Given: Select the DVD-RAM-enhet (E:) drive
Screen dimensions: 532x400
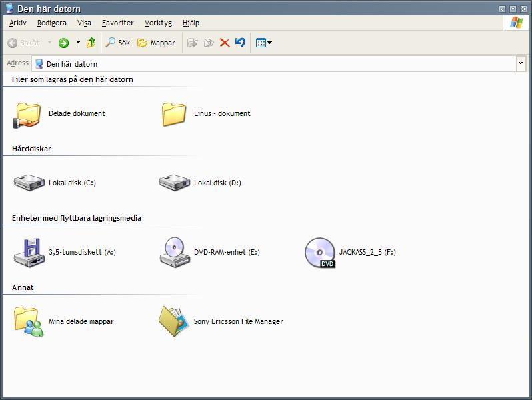Looking at the screenshot, I should (x=210, y=253).
